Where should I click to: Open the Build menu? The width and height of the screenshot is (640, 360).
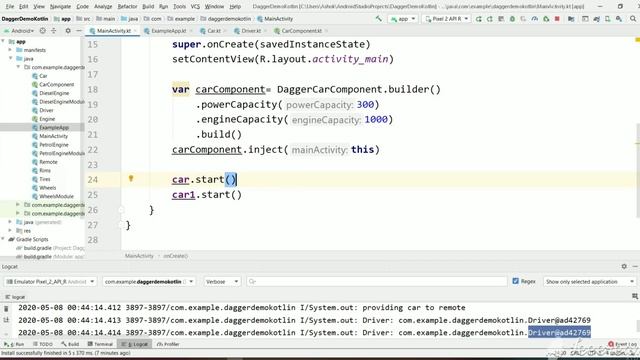click(148, 7)
